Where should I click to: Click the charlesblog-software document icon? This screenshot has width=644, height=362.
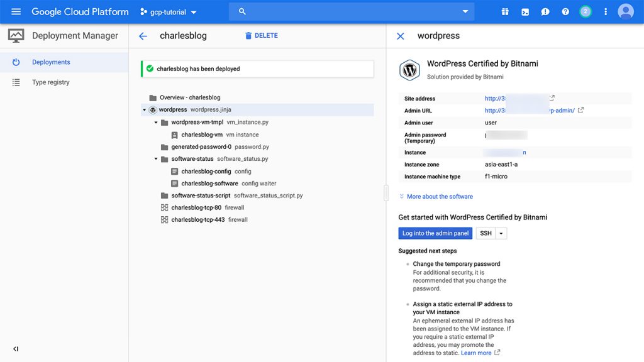click(x=175, y=184)
